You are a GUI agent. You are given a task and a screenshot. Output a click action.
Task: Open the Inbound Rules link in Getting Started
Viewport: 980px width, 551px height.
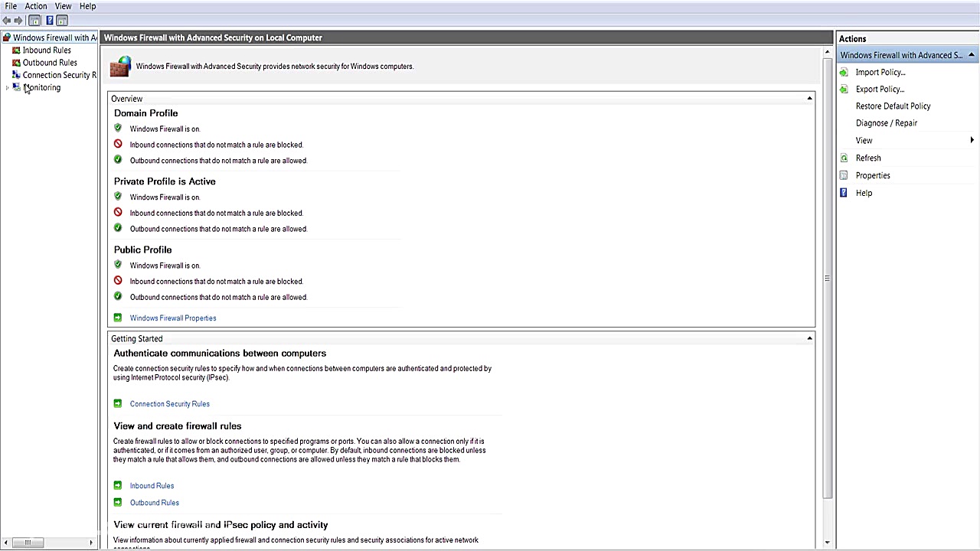point(152,485)
